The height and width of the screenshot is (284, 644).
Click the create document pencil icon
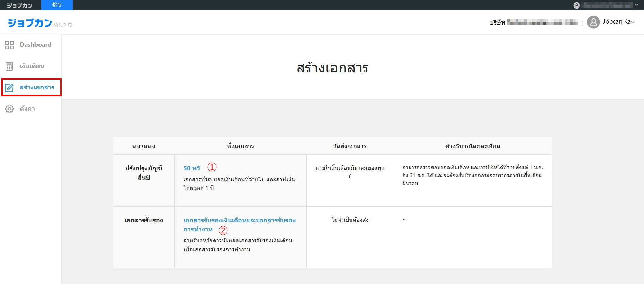(9, 88)
